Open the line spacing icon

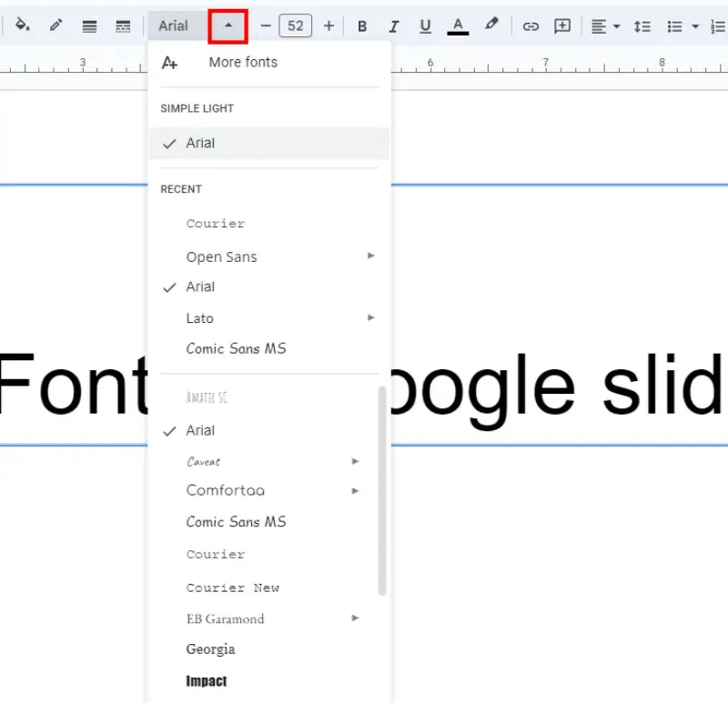pos(642,26)
